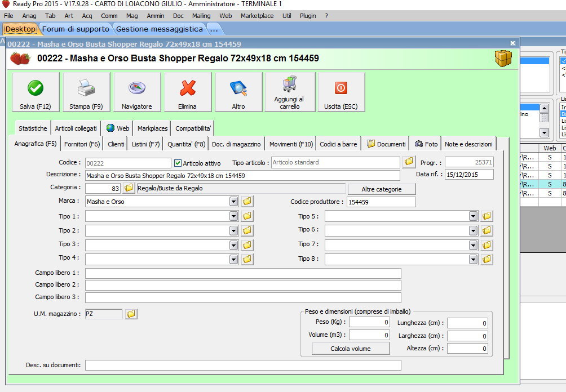The image size is (566, 392).
Task: Open the Web tab with globe icon
Action: point(118,128)
